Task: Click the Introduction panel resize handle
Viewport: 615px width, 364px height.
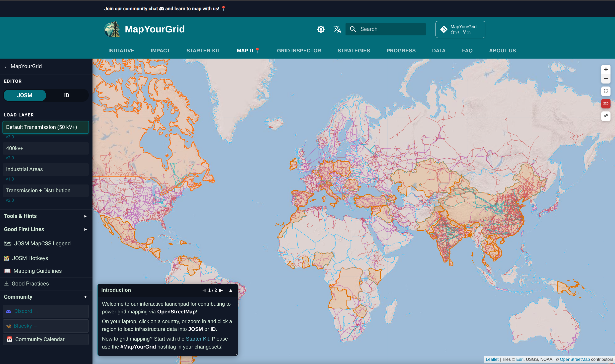Action: tap(236, 354)
